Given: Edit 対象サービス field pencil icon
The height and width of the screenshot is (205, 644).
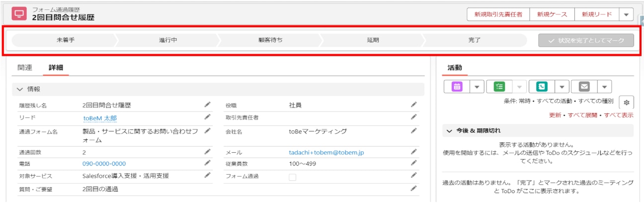Looking at the screenshot, I should [x=207, y=175].
